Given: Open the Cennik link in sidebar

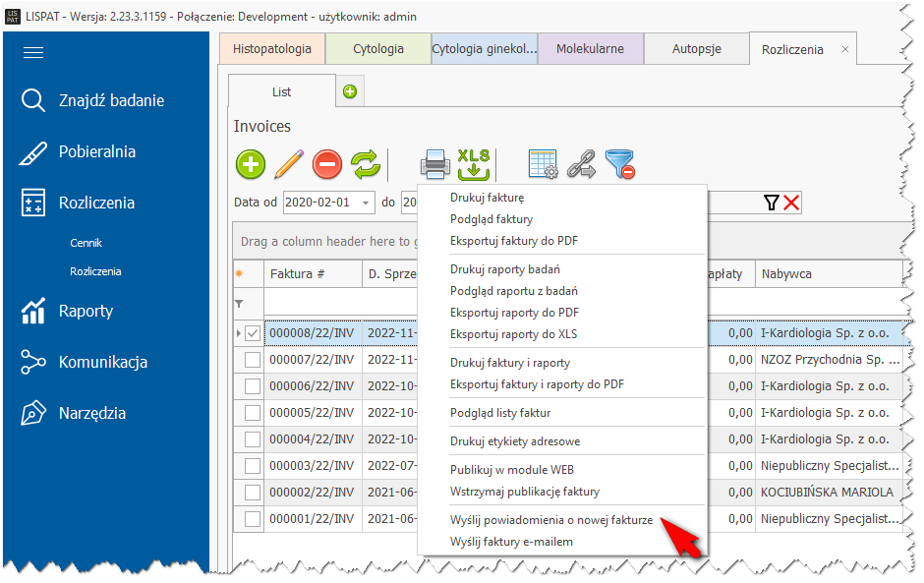Looking at the screenshot, I should [86, 243].
